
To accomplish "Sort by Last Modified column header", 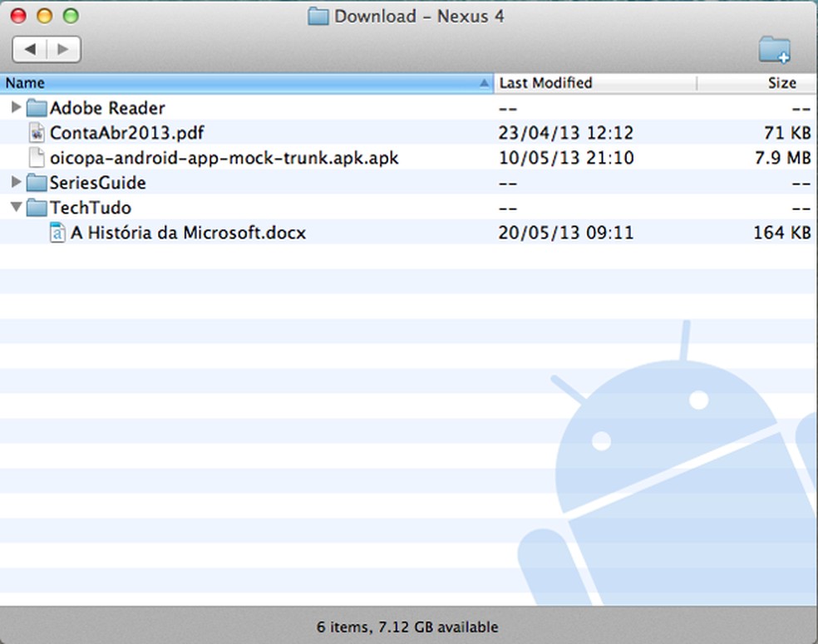I will (x=595, y=83).
